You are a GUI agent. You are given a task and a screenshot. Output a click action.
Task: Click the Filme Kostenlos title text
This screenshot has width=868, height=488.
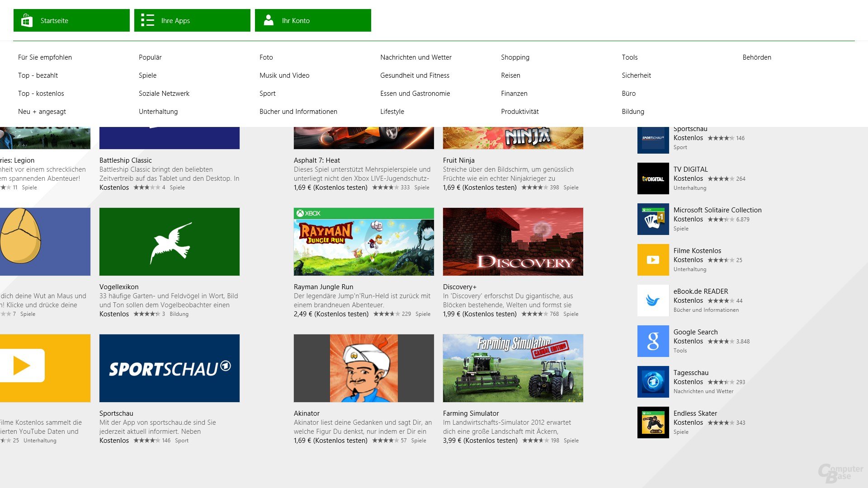(698, 251)
